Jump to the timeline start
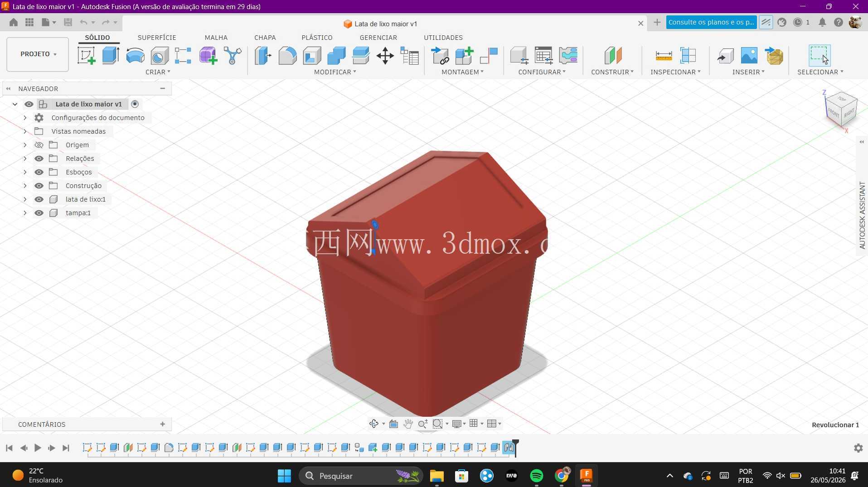The height and width of the screenshot is (487, 868). point(9,448)
